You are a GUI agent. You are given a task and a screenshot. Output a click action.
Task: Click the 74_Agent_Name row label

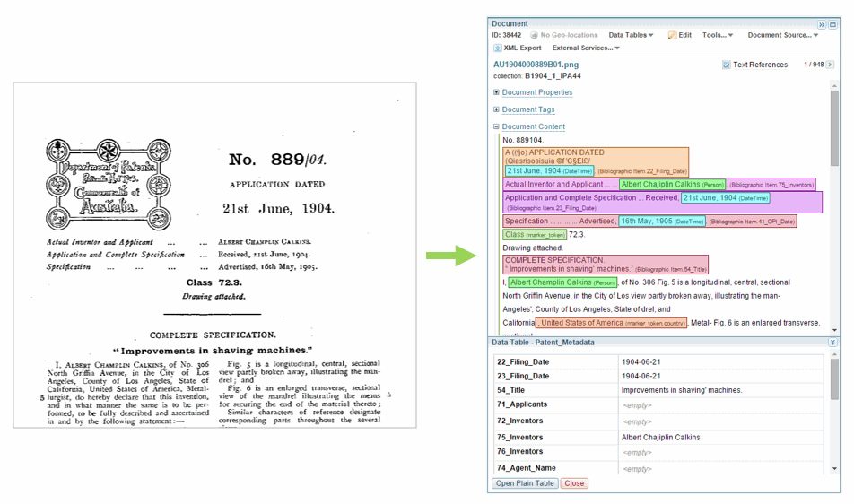(526, 467)
